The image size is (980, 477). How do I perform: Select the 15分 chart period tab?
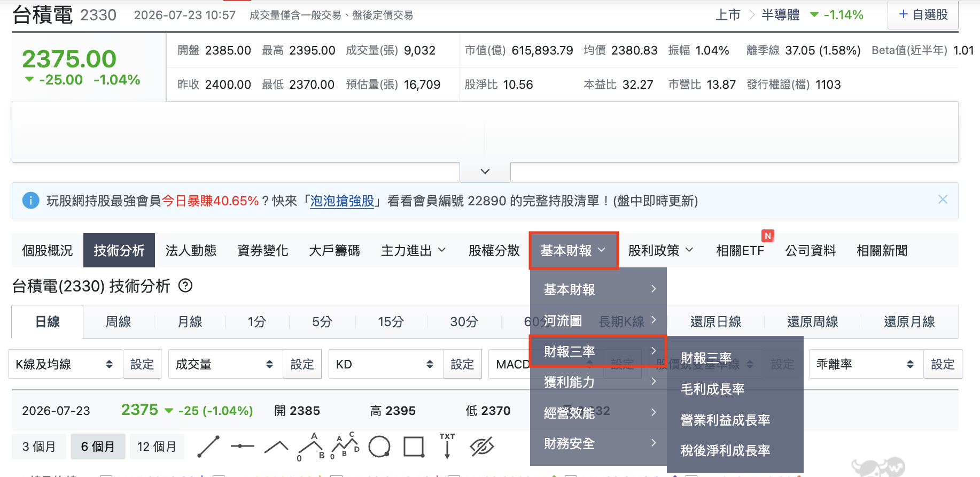391,322
